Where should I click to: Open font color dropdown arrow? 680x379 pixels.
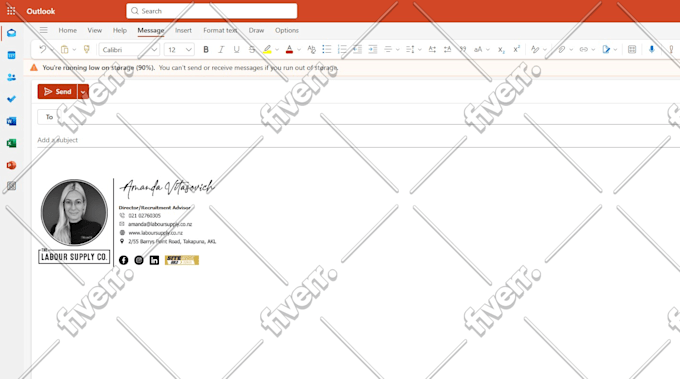[x=299, y=50]
